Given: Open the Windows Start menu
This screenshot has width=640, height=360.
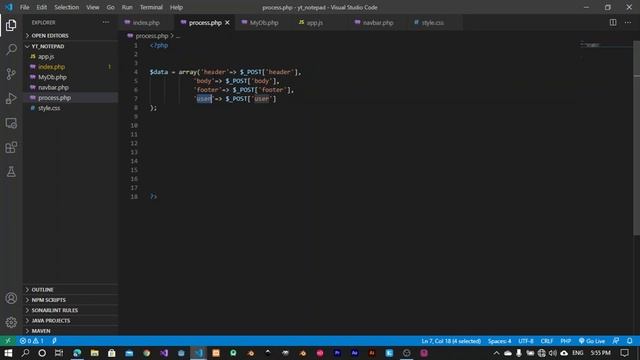Looking at the screenshot, I should 8,353.
